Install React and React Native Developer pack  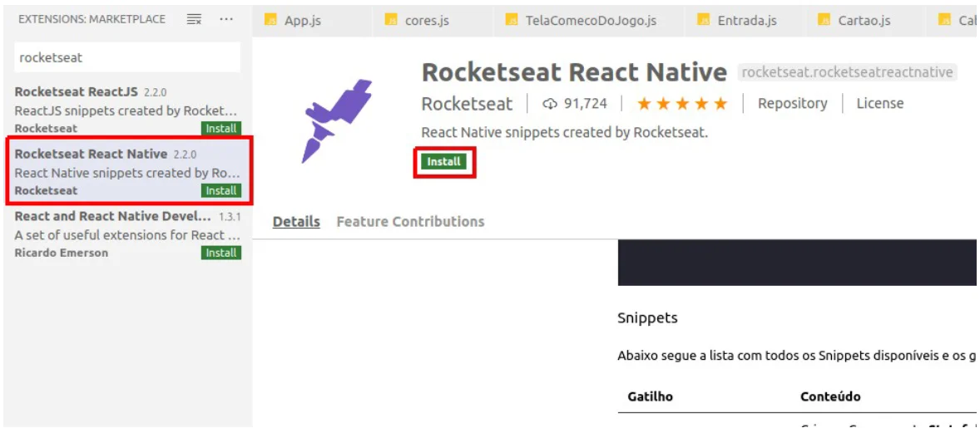(221, 253)
